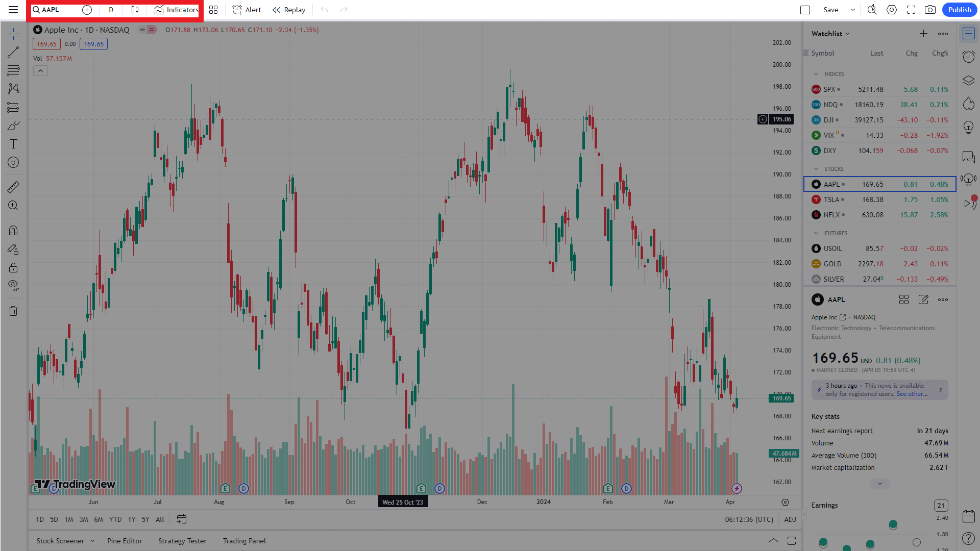Screen dimensions: 980x551
Task: Select the Trend Line drawing tool
Action: tap(13, 52)
